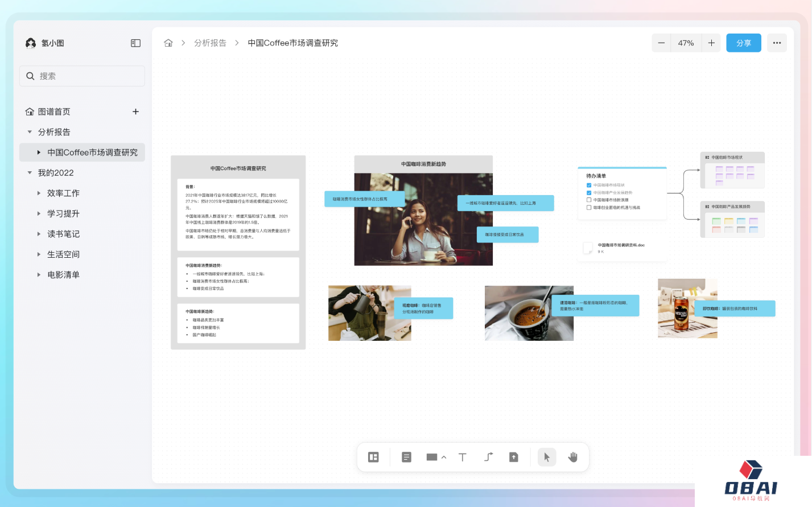The height and width of the screenshot is (507, 812).
Task: Open shape options arrow beside rectangle tool
Action: click(x=444, y=457)
